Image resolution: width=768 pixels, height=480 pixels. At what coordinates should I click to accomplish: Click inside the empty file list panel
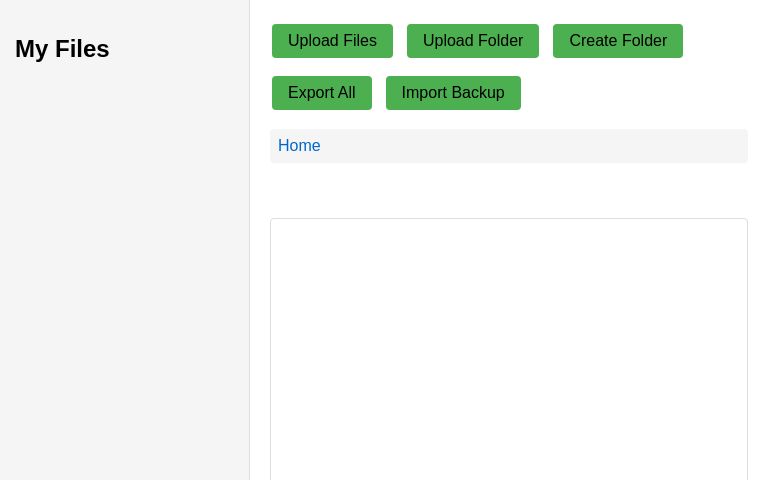508,350
